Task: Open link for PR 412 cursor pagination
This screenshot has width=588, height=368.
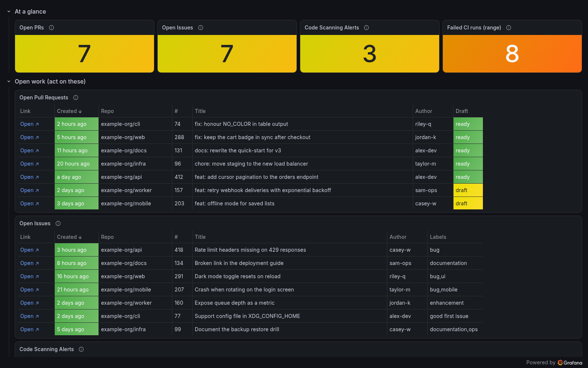Action: tap(29, 177)
